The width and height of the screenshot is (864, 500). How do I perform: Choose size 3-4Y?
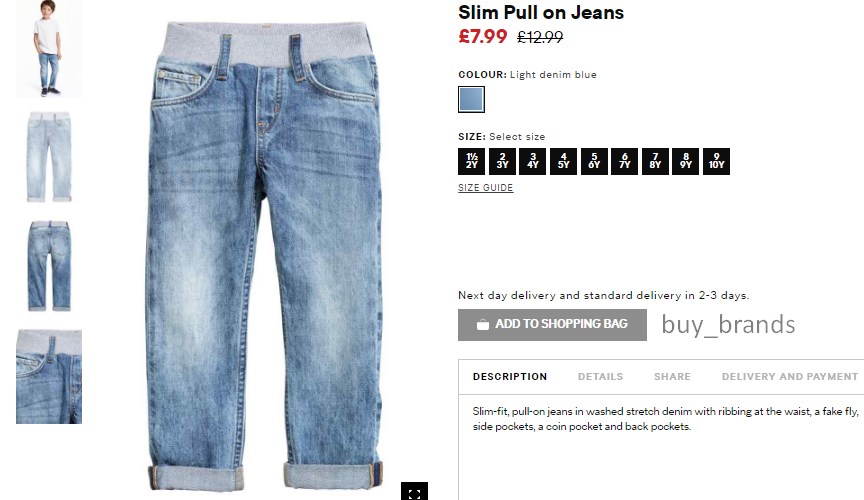pyautogui.click(x=532, y=162)
